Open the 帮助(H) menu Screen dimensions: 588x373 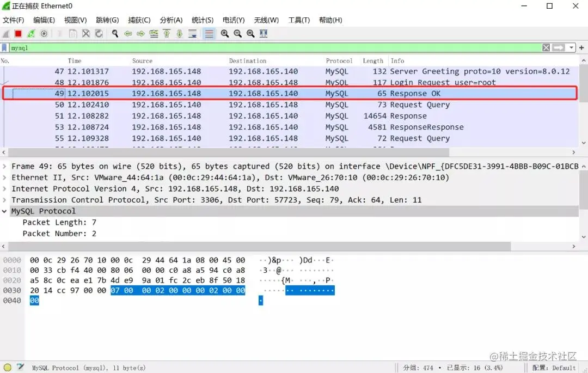pos(330,20)
